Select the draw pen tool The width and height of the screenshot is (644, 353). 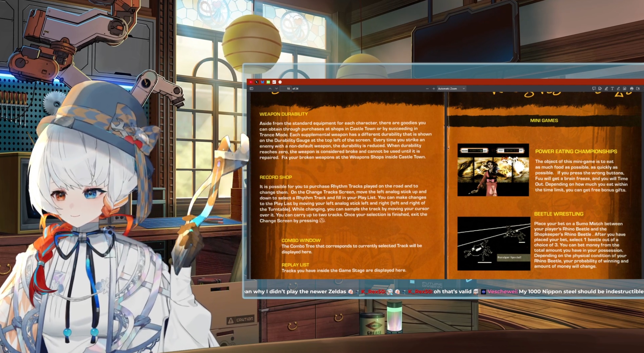click(618, 89)
